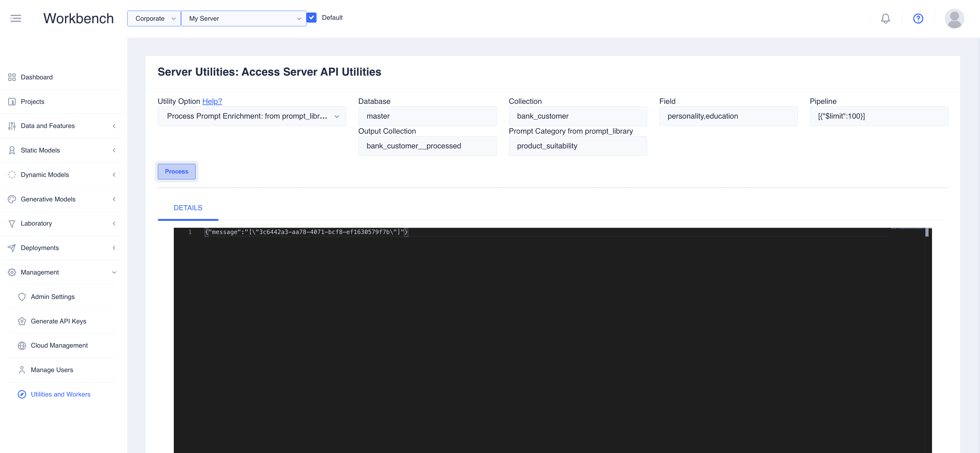980x453 pixels.
Task: Click the Dashboard grid icon
Action: point(12,77)
